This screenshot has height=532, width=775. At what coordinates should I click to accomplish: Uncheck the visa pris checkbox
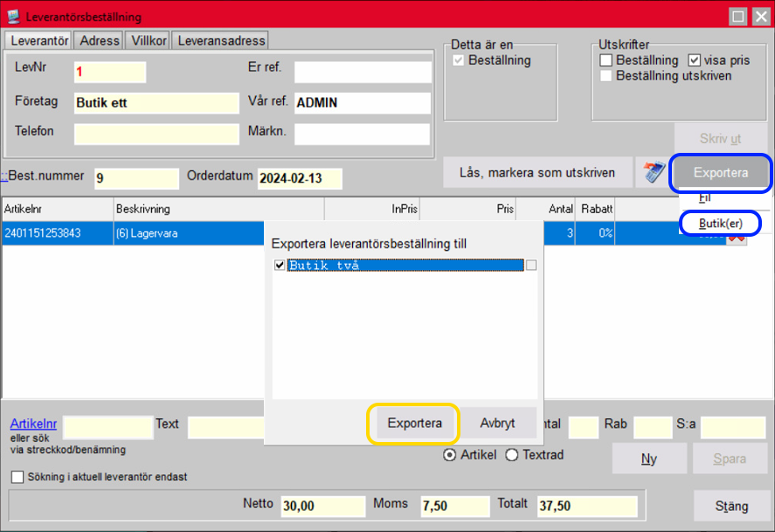click(x=695, y=60)
